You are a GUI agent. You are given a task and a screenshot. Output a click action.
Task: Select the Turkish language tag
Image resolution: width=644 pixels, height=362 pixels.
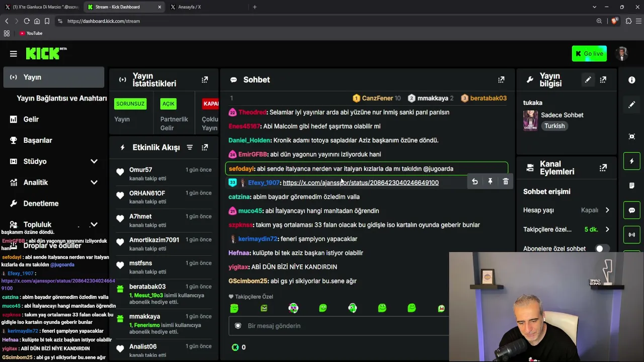point(554,126)
